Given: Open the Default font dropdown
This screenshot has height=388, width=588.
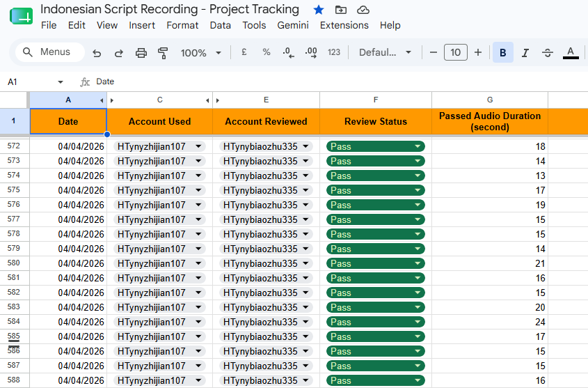Looking at the screenshot, I should 385,52.
